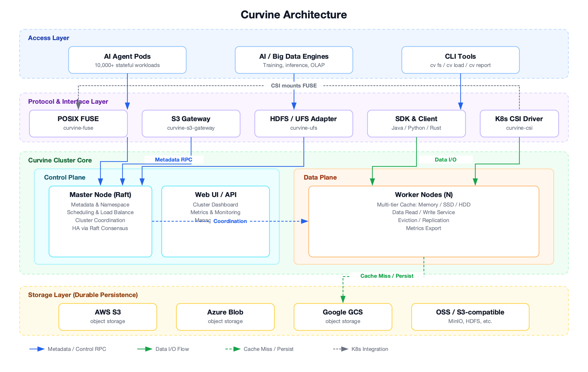Image resolution: width=588 pixels, height=372 pixels.
Task: Click the curvine-s3-gateway subtitle
Action: pyautogui.click(x=191, y=128)
